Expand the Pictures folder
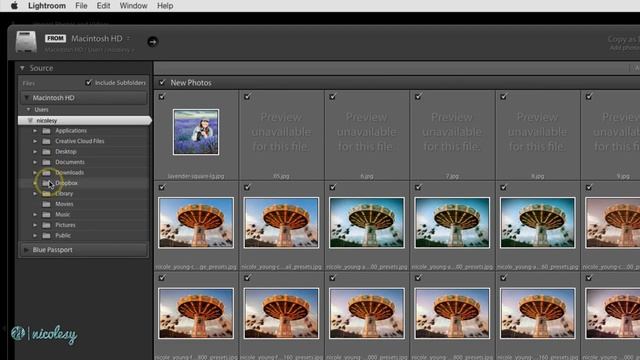Image resolution: width=640 pixels, height=360 pixels. click(x=35, y=225)
